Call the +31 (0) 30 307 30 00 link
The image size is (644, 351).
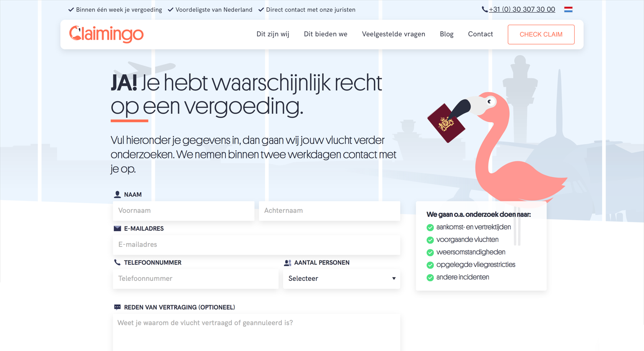522,10
